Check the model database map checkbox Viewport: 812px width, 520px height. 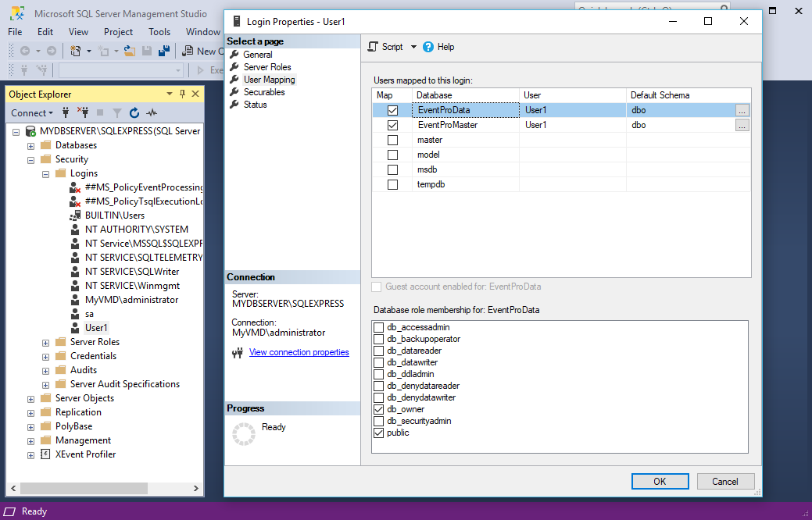[x=392, y=155]
